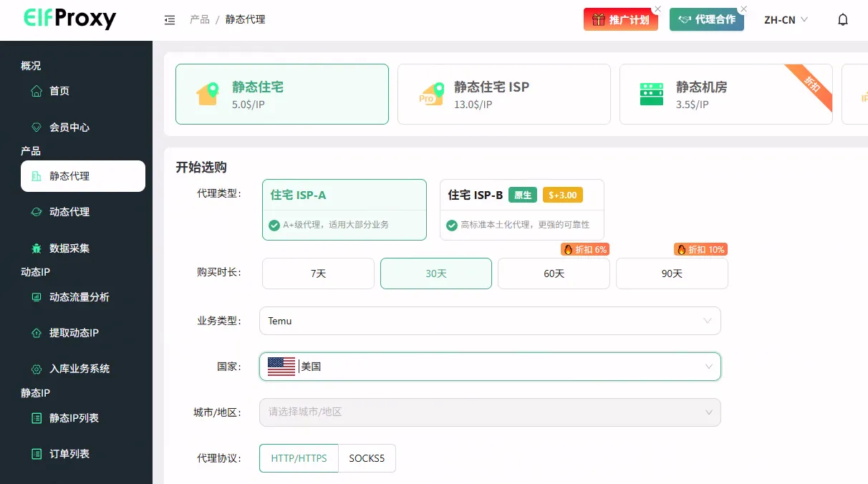Click the home icon beside 首页
Image resolution: width=868 pixels, height=484 pixels.
[37, 91]
